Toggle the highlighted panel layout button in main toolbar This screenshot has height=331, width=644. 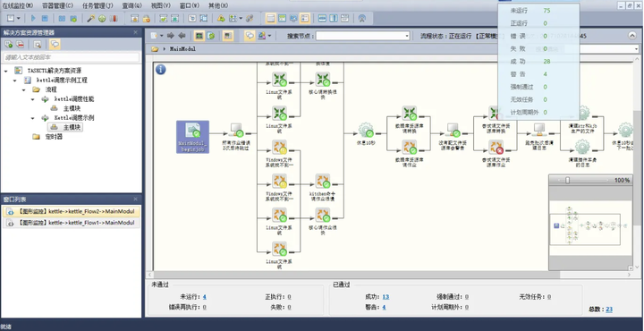[x=271, y=19]
